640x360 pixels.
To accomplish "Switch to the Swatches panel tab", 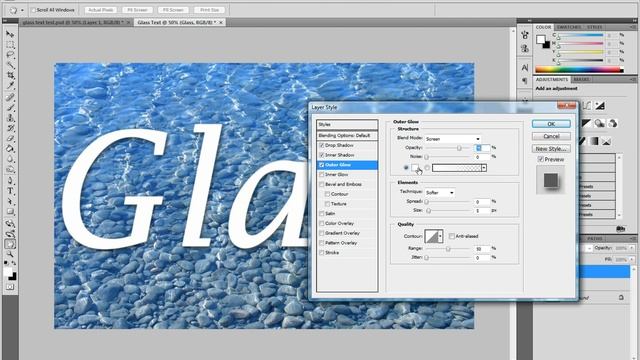I will point(569,27).
